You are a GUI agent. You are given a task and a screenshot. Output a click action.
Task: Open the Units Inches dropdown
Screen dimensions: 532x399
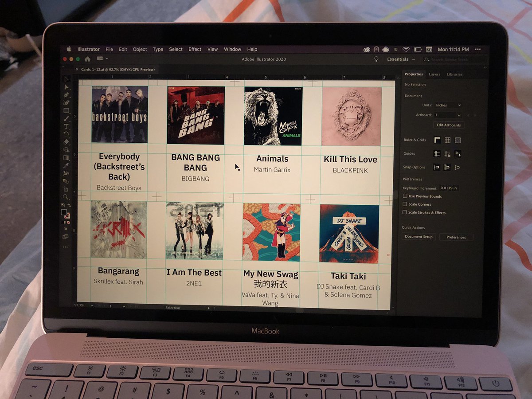pos(448,105)
